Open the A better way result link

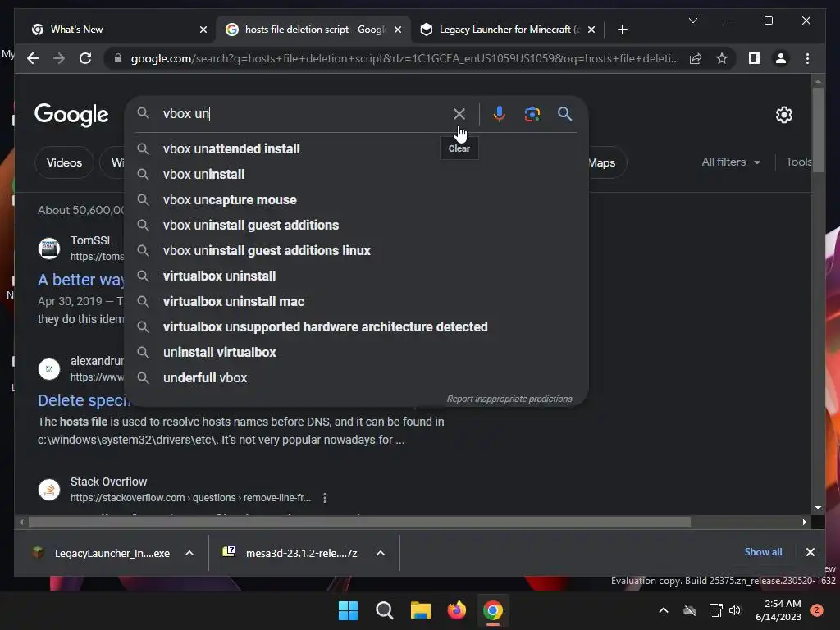click(81, 280)
